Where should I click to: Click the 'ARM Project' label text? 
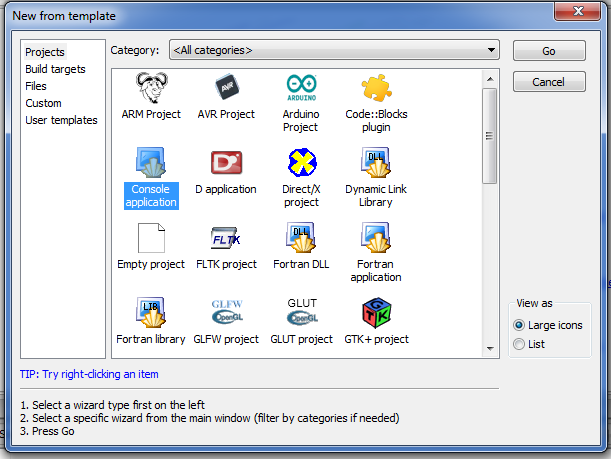tap(151, 114)
